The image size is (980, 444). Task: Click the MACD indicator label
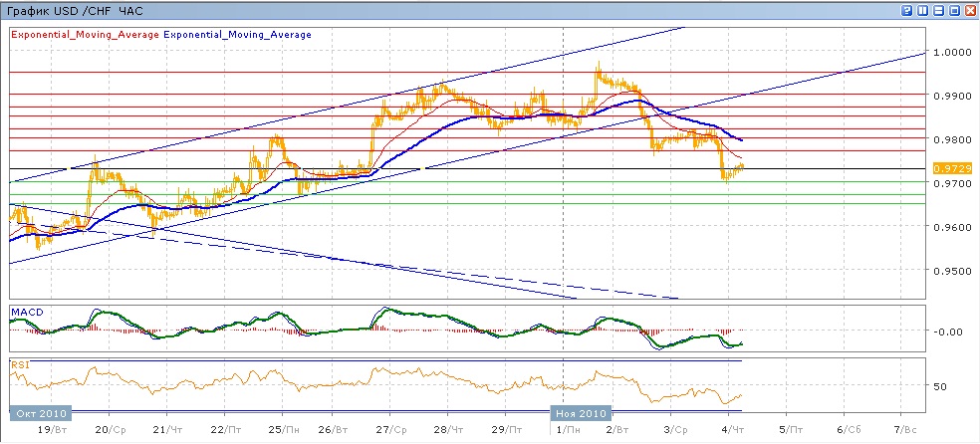click(x=26, y=313)
